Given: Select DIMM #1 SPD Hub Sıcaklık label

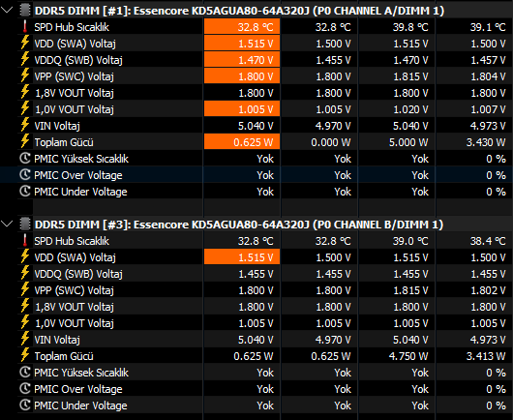Looking at the screenshot, I should tap(72, 27).
